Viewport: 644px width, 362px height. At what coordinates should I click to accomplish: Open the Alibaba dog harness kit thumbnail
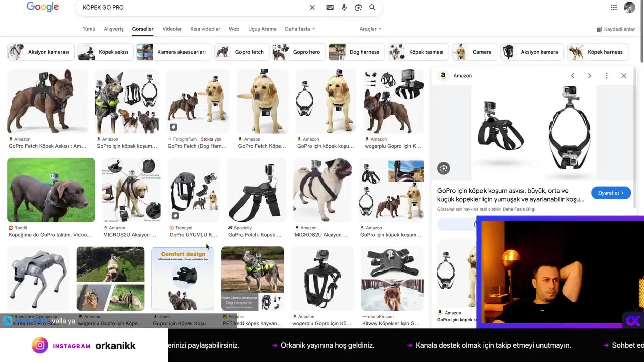click(x=253, y=279)
